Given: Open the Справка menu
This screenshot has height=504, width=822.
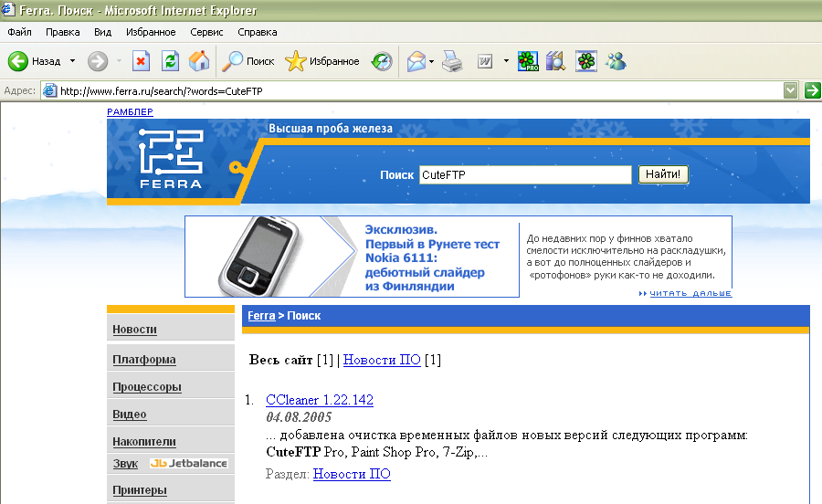Looking at the screenshot, I should [x=257, y=32].
